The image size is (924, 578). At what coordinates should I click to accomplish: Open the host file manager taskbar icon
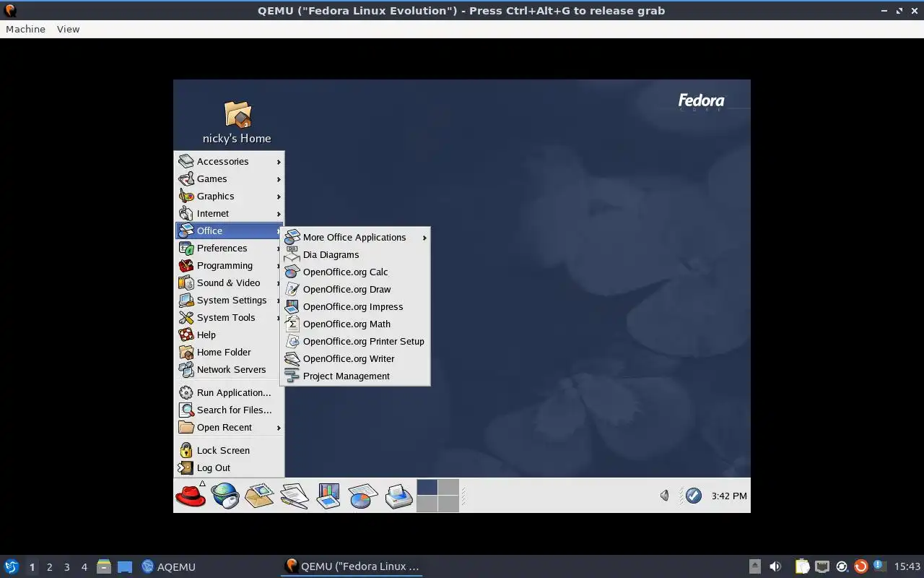[104, 566]
